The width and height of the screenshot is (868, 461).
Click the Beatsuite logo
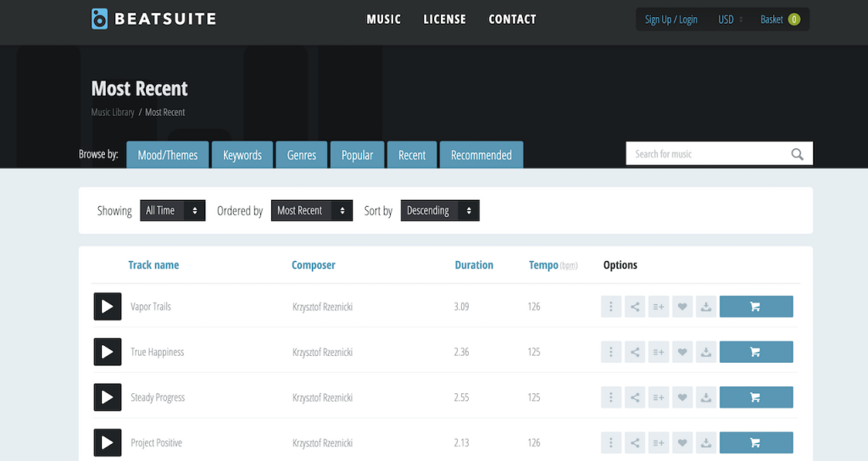154,19
